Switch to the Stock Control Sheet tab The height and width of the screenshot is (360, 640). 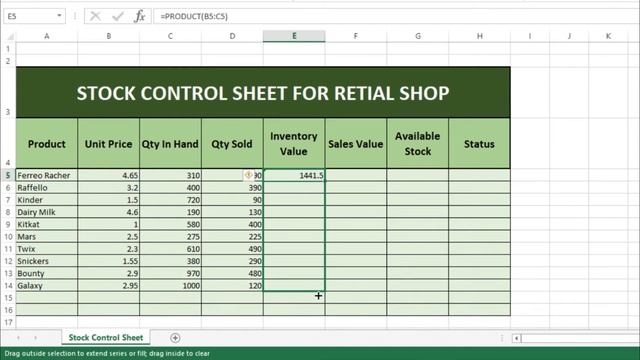click(x=106, y=338)
